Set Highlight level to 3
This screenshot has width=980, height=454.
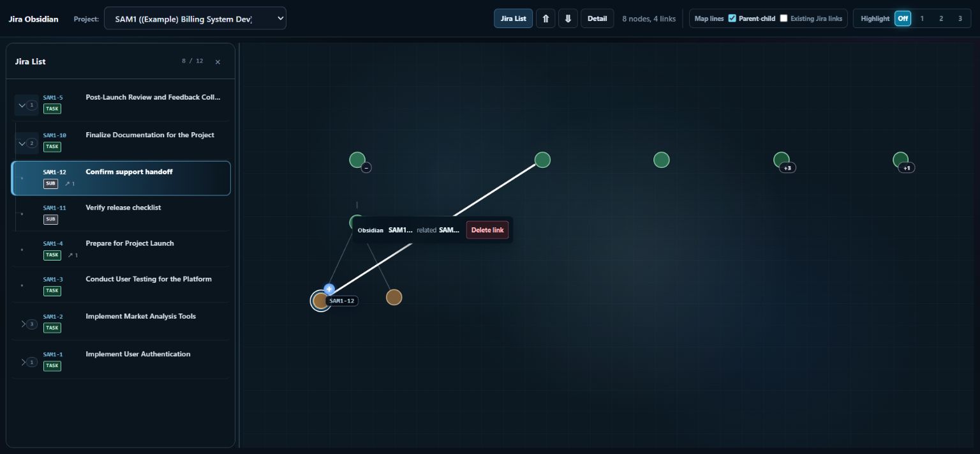tap(960, 19)
